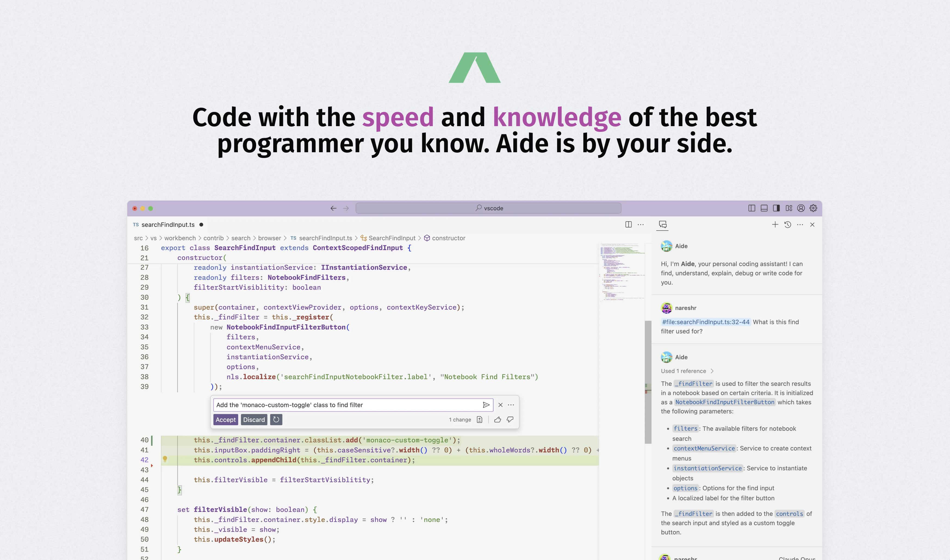The height and width of the screenshot is (560, 950).
Task: Start a new chat with plus icon
Action: 775,225
